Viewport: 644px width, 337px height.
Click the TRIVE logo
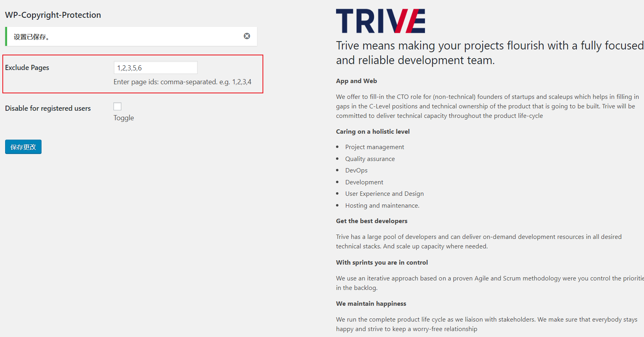[x=380, y=21]
